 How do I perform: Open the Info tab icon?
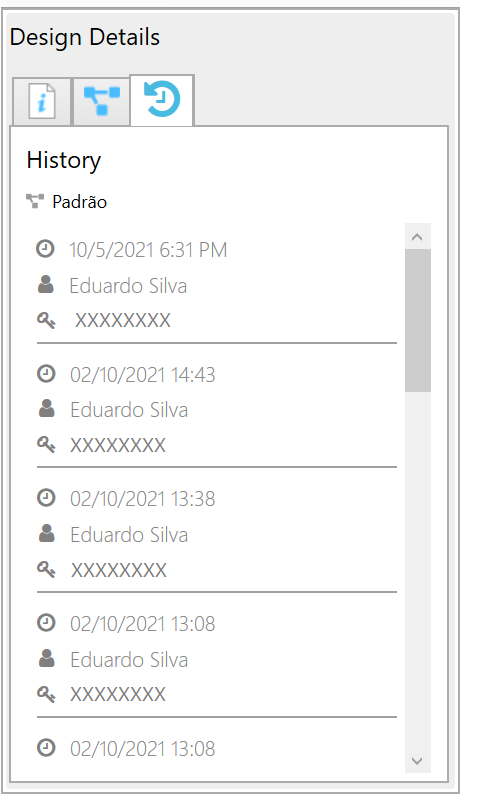(42, 101)
